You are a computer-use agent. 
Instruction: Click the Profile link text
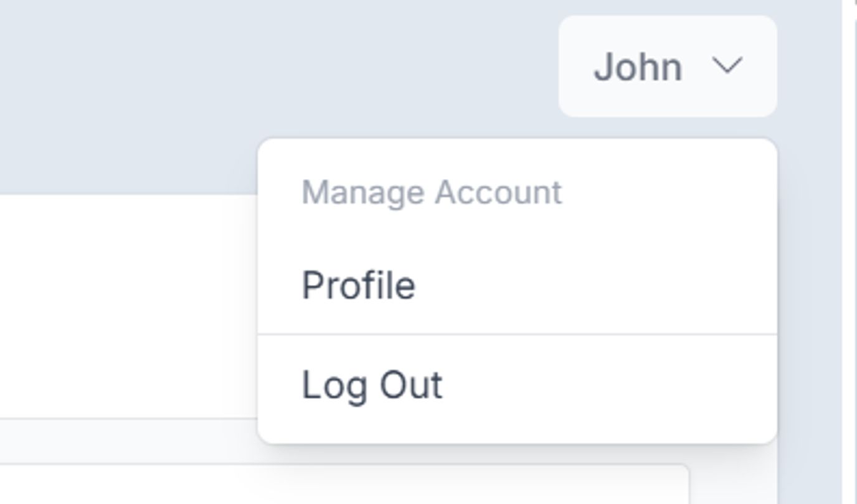(x=359, y=286)
